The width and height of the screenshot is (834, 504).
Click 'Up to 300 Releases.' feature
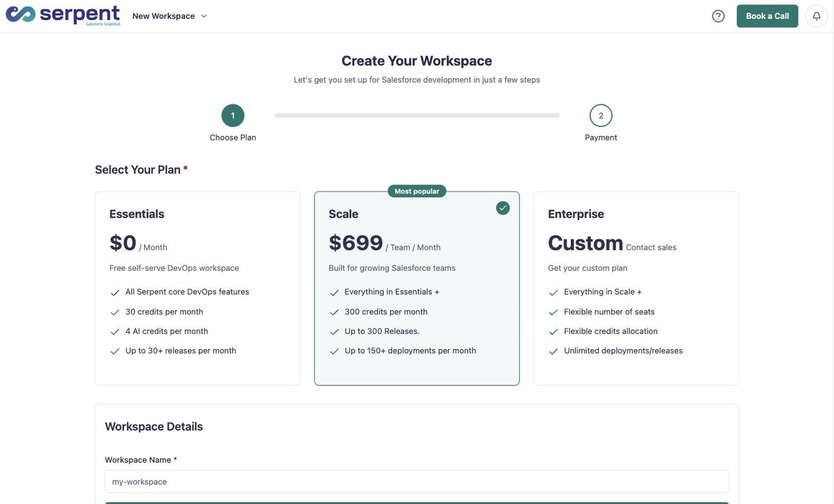coord(382,331)
